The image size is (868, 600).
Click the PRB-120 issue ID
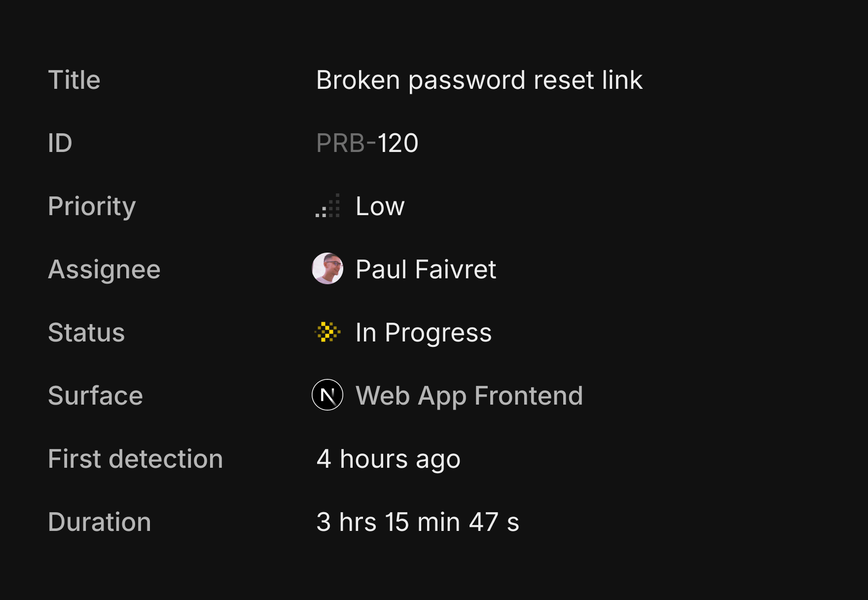367,143
